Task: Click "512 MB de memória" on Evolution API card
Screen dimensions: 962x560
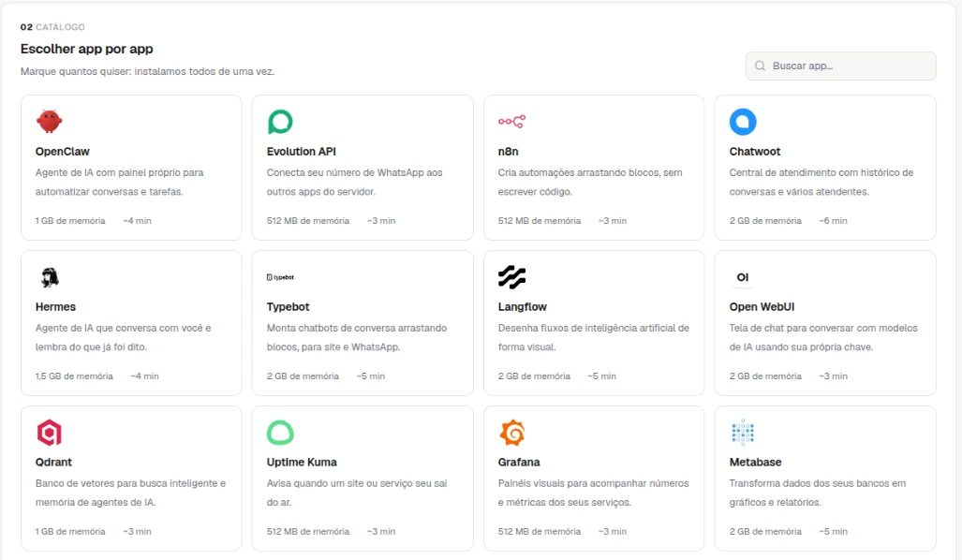Action: click(x=308, y=221)
